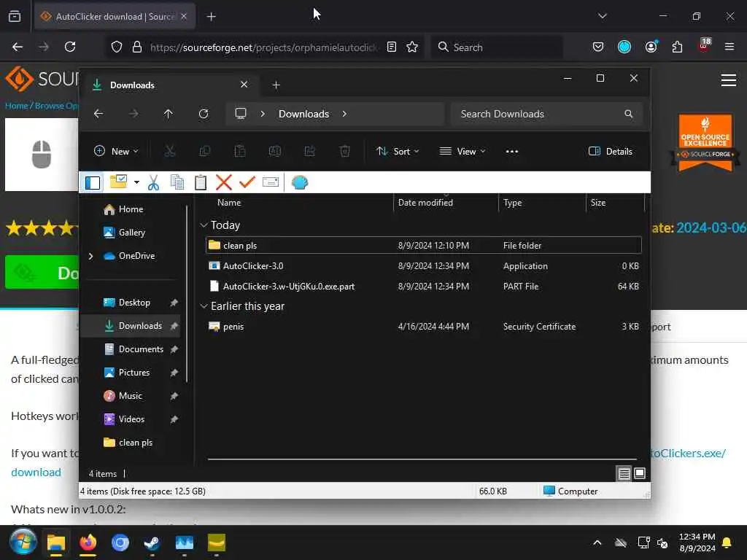Click the See more ellipsis button
The image size is (747, 560).
point(512,152)
